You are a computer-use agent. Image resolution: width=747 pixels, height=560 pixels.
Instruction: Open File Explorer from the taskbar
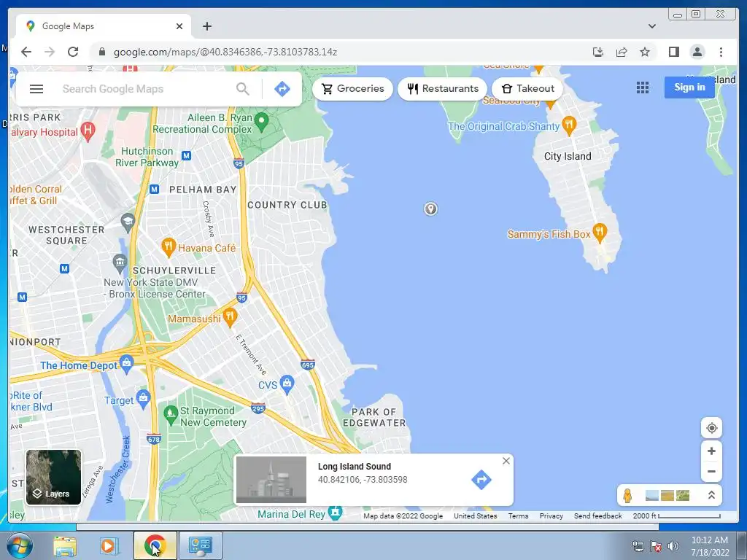[64, 545]
